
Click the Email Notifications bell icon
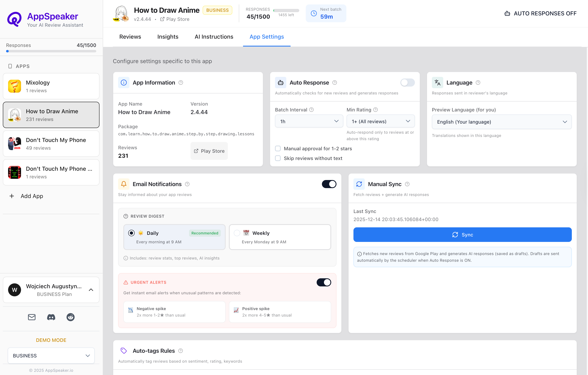[124, 184]
